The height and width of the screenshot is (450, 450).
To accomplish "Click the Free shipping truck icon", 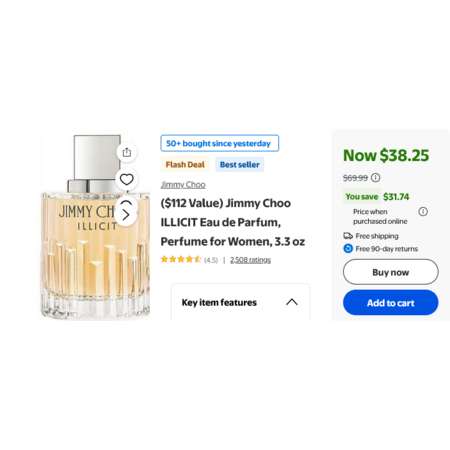I will pos(348,236).
